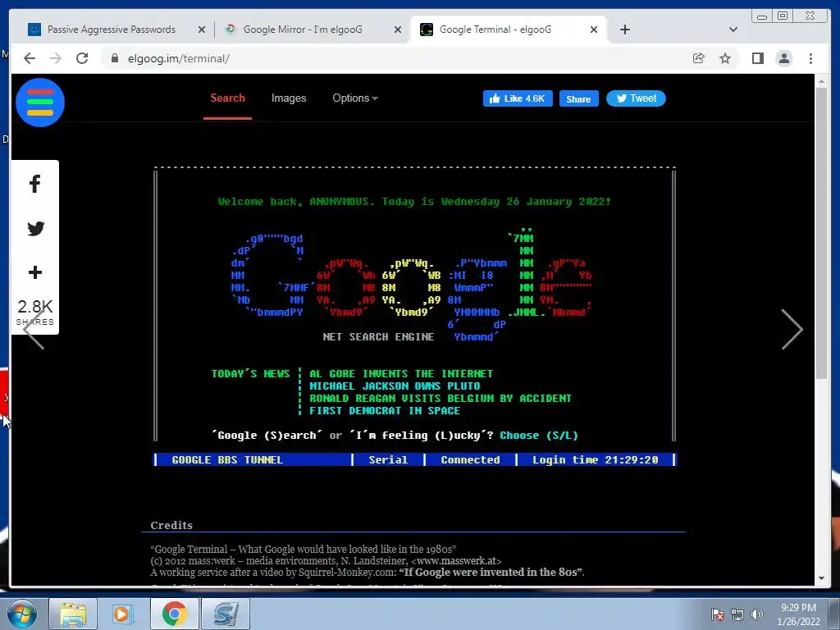Image resolution: width=840 pixels, height=630 pixels.
Task: Close the Google Terminal tab
Action: coord(594,30)
